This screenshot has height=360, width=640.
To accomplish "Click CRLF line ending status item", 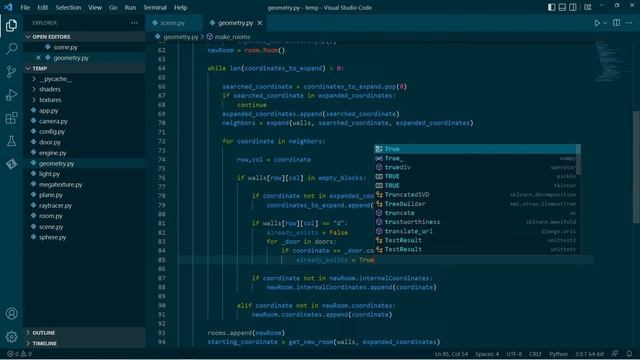I will [x=535, y=354].
